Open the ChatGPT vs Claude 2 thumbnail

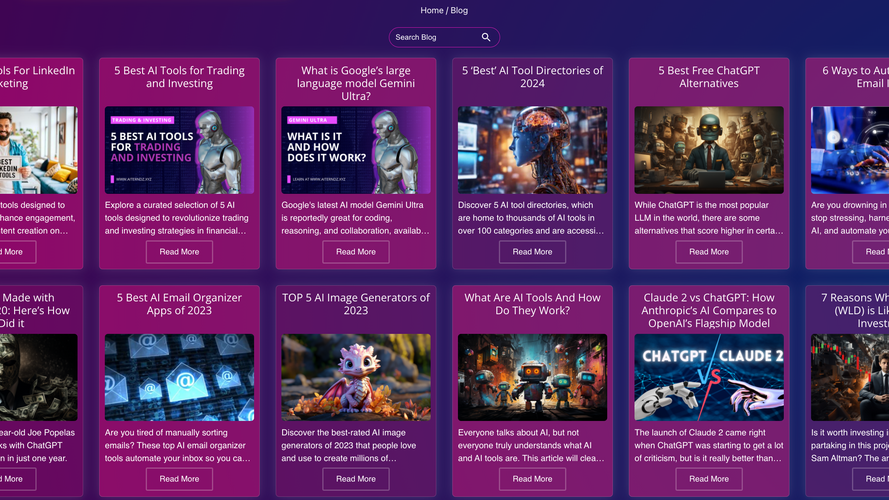pyautogui.click(x=709, y=378)
